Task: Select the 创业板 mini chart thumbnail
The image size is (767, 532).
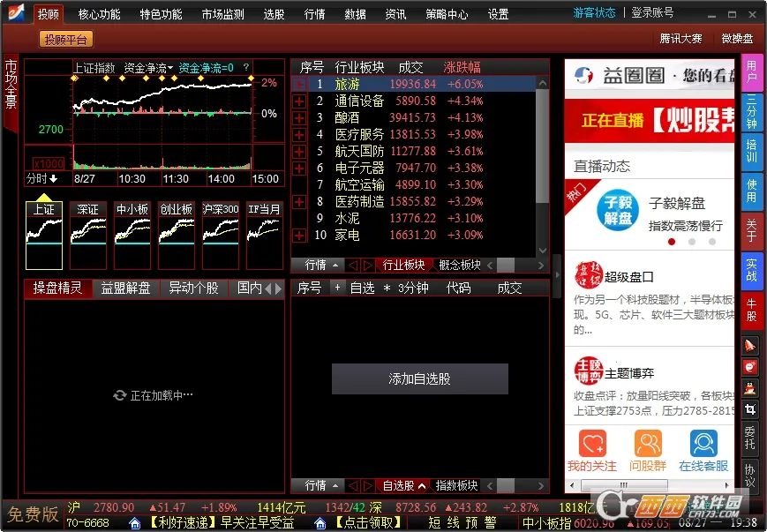Action: coord(177,236)
